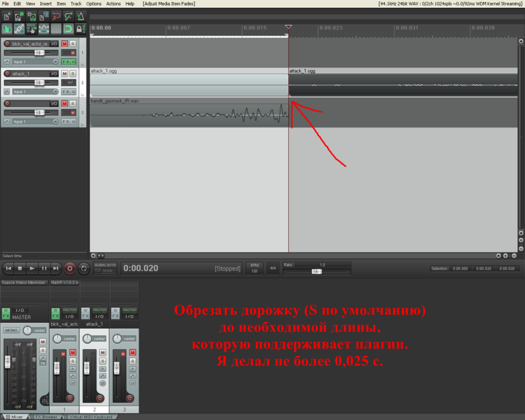Open Input 1 dropdown on track 3
The image size is (525, 420).
[33, 121]
